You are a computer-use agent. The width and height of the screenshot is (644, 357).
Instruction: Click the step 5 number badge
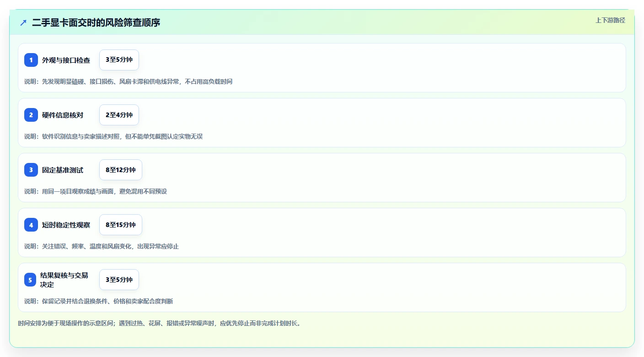pos(30,280)
